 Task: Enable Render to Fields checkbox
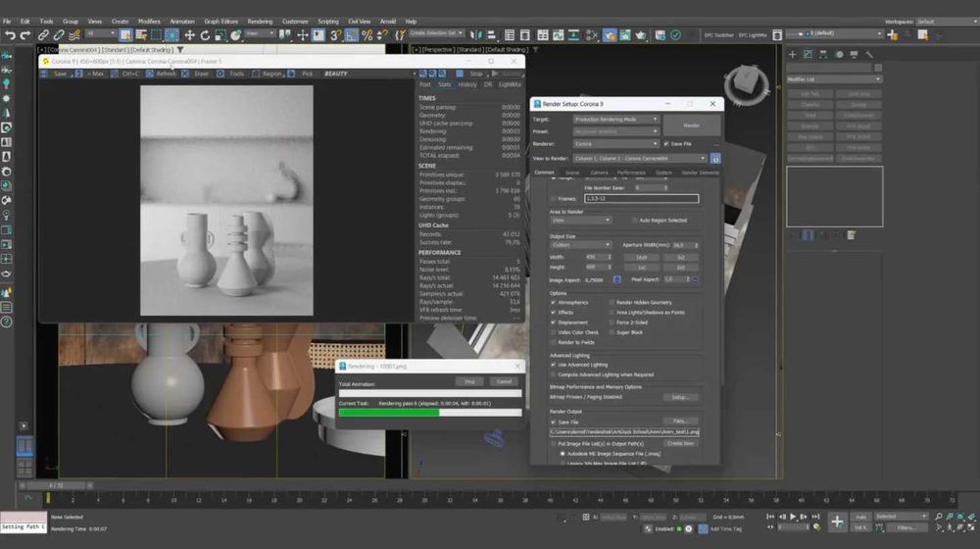pyautogui.click(x=553, y=343)
